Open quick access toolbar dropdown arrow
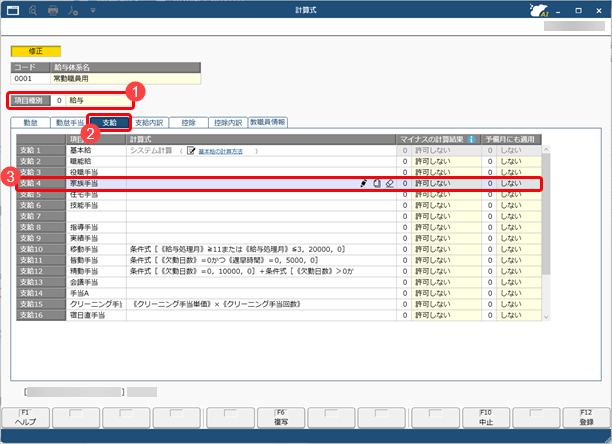 94,10
